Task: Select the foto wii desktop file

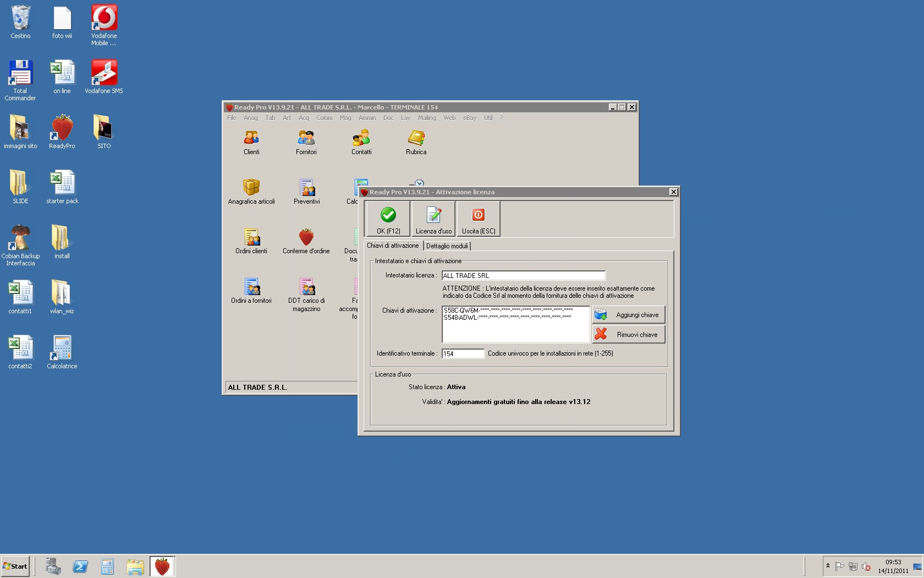Action: pos(62,23)
